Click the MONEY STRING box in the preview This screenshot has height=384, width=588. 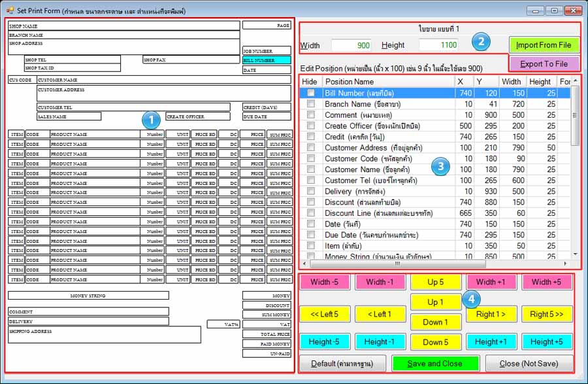(88, 296)
